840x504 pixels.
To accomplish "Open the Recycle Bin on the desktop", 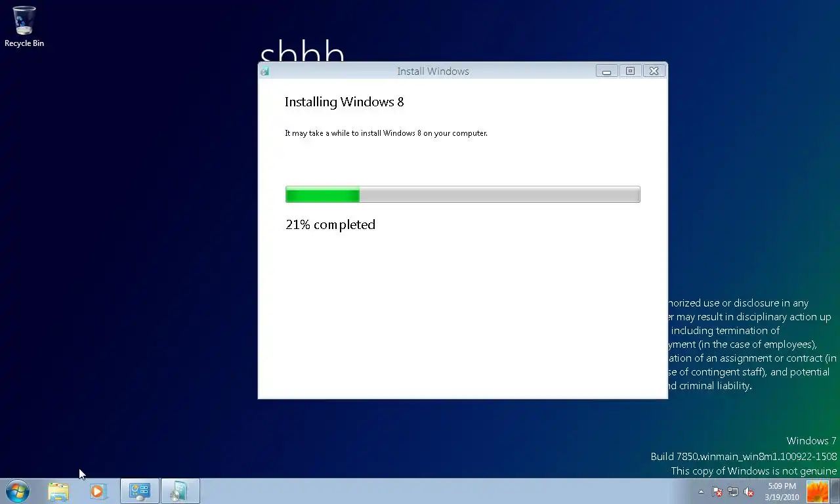I will [x=24, y=26].
